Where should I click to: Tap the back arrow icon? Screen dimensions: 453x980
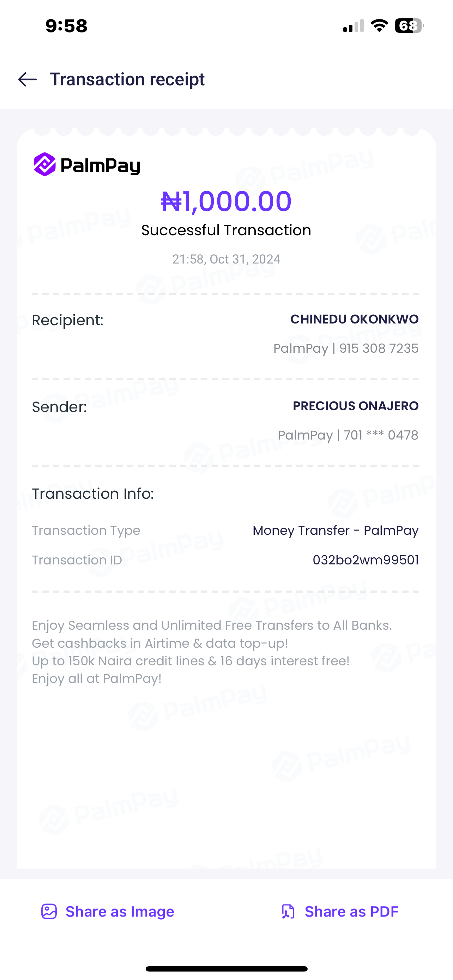(28, 79)
